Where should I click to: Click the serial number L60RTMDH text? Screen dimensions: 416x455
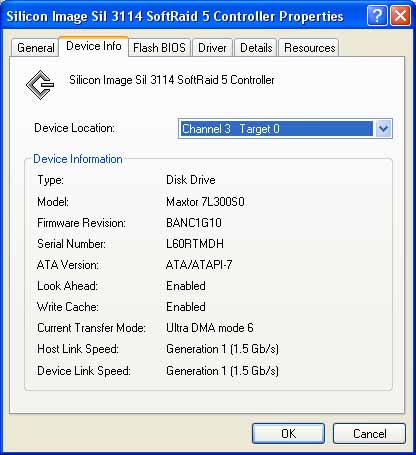(x=195, y=244)
